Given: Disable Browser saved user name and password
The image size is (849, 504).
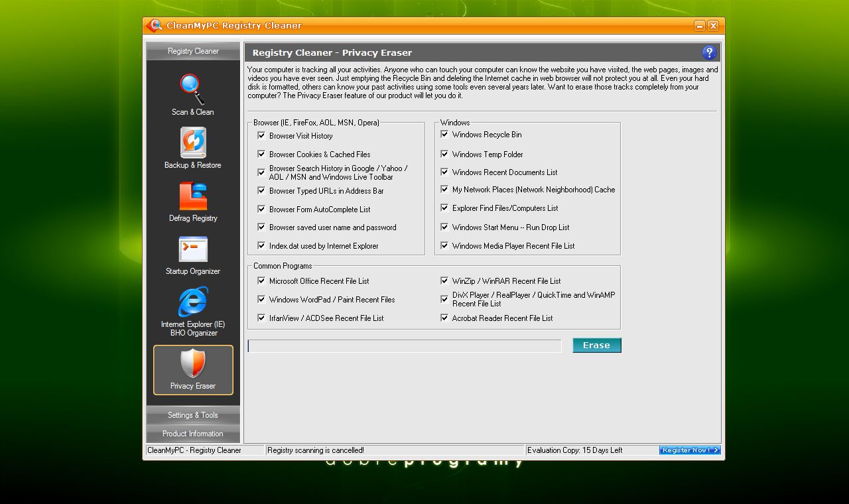Looking at the screenshot, I should pyautogui.click(x=261, y=227).
